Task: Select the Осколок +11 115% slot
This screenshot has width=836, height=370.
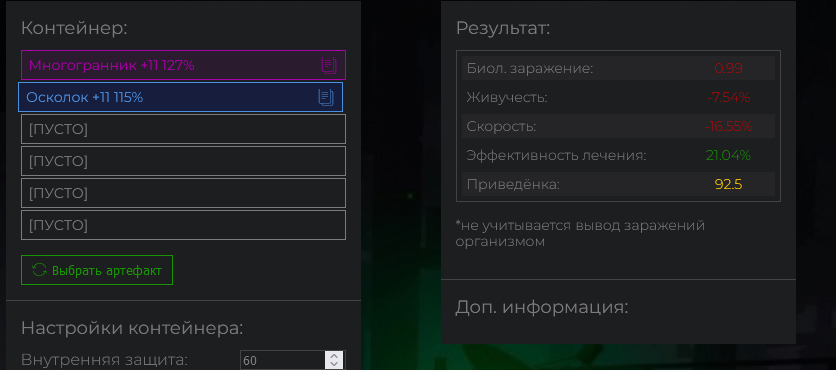Action: point(180,97)
